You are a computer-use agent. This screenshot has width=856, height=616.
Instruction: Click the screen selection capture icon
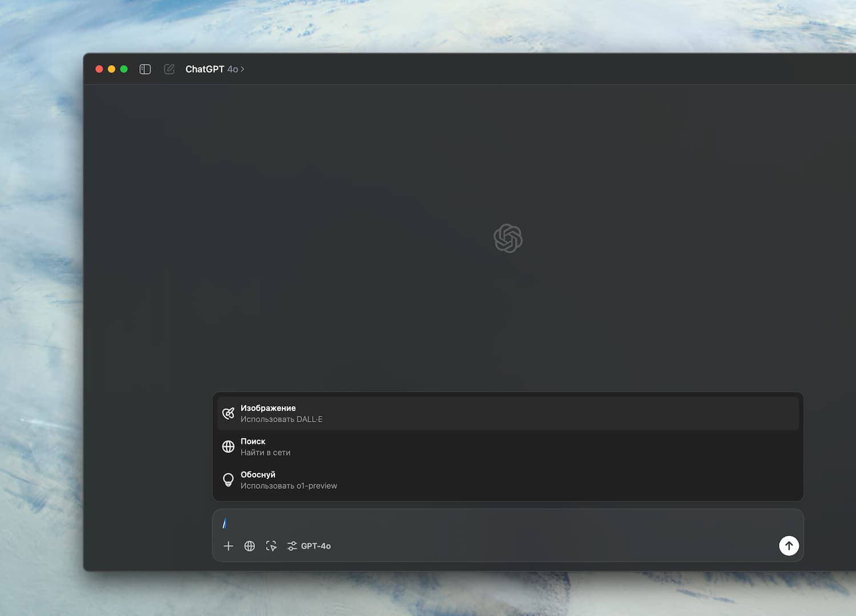click(x=271, y=546)
